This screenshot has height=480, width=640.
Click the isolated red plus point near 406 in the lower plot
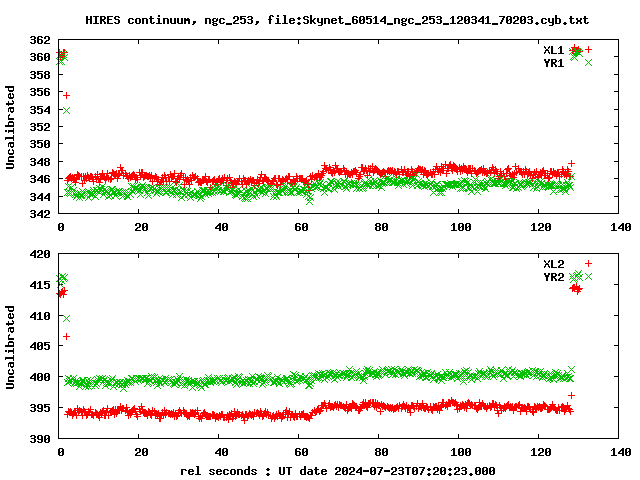click(66, 336)
